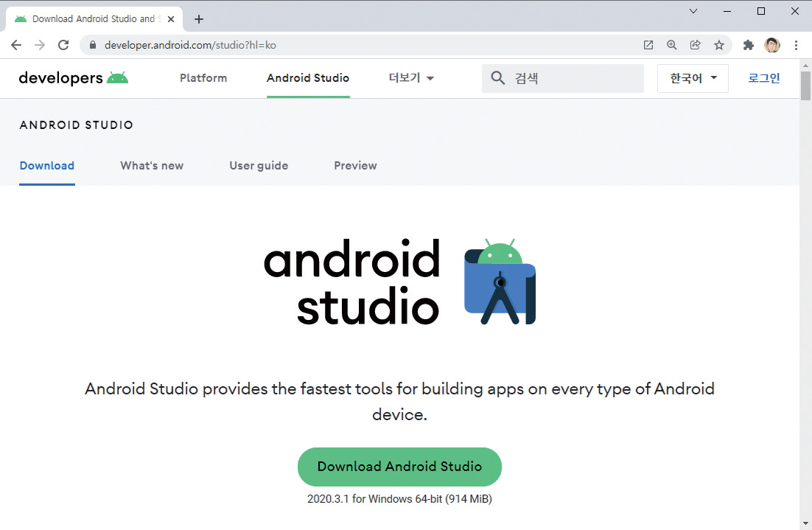Image resolution: width=812 pixels, height=530 pixels.
Task: Share this page via share icon
Action: click(696, 45)
